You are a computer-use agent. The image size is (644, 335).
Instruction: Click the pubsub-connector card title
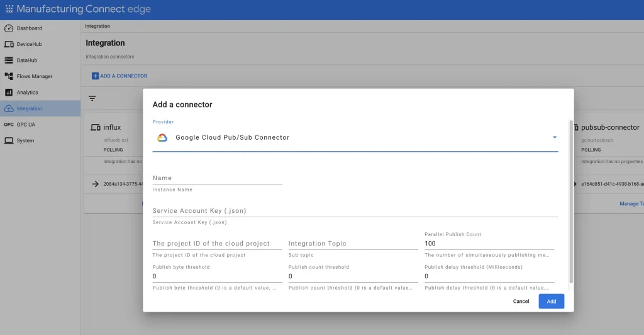(610, 127)
